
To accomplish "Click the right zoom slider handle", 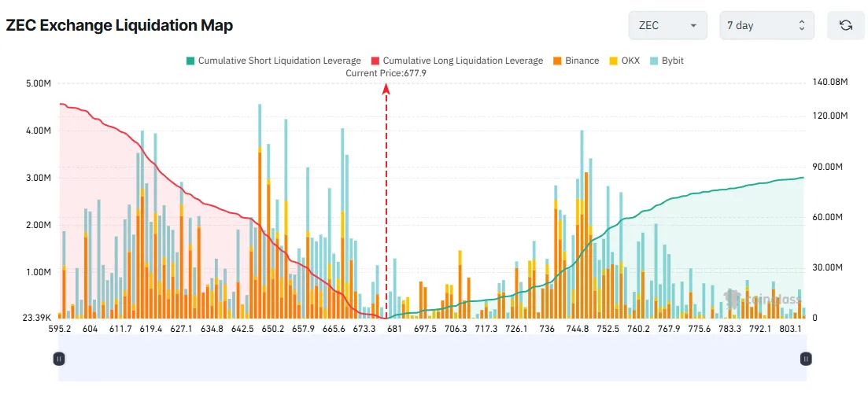I will [x=806, y=359].
